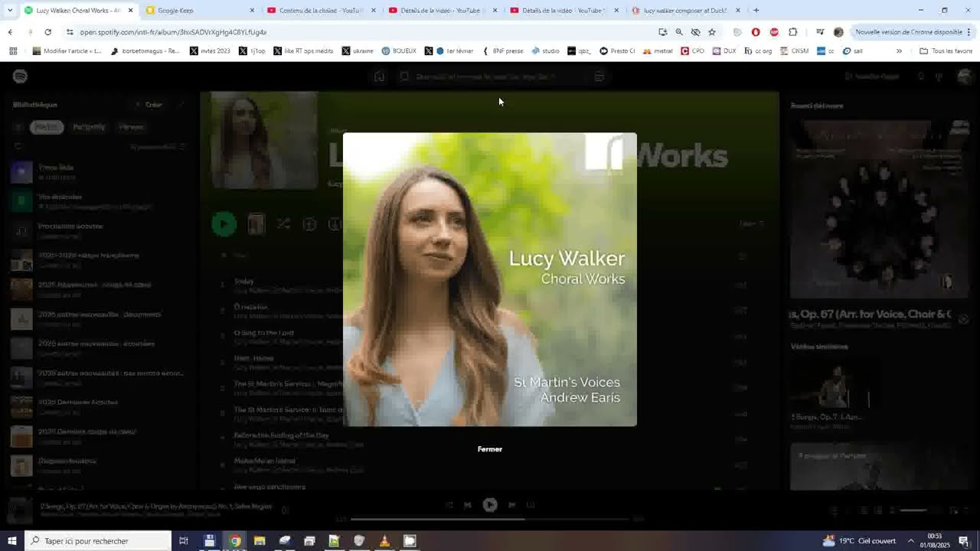Open the library sort order dropdown

coord(157,146)
